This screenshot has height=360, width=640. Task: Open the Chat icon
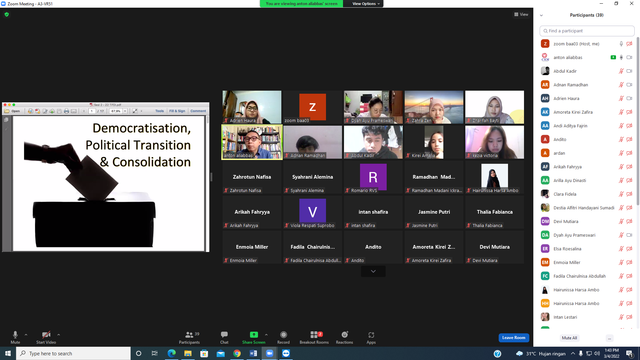224,335
